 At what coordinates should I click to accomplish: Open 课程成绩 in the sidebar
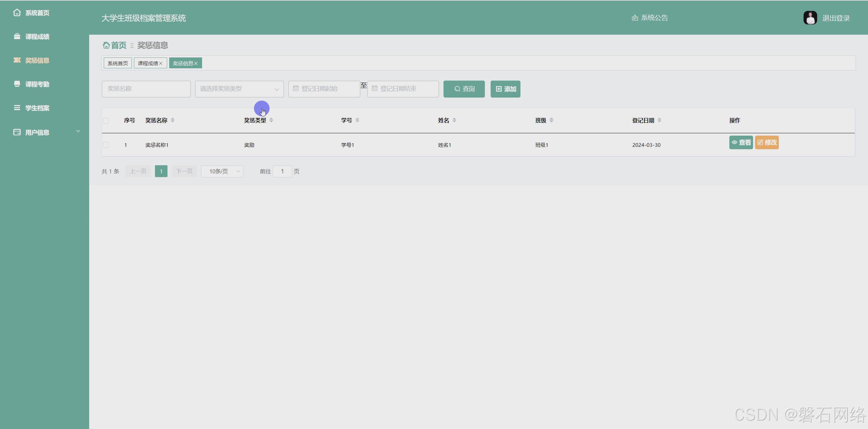coord(37,37)
